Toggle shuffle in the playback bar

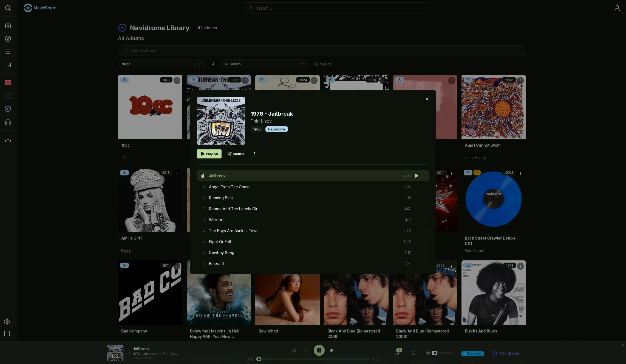(294, 350)
